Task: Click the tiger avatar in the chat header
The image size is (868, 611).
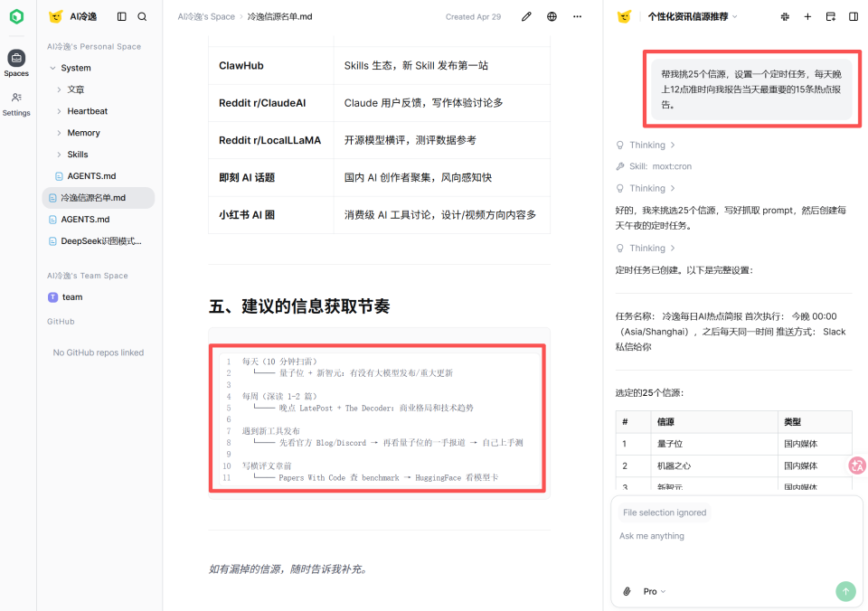Action: (x=625, y=16)
